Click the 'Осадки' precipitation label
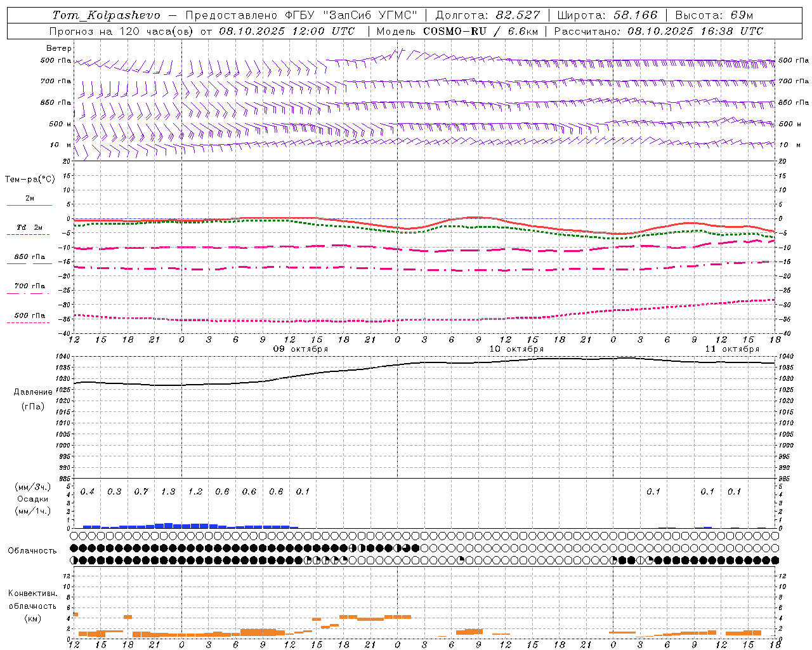This screenshot has height=650, width=812. coord(33,499)
